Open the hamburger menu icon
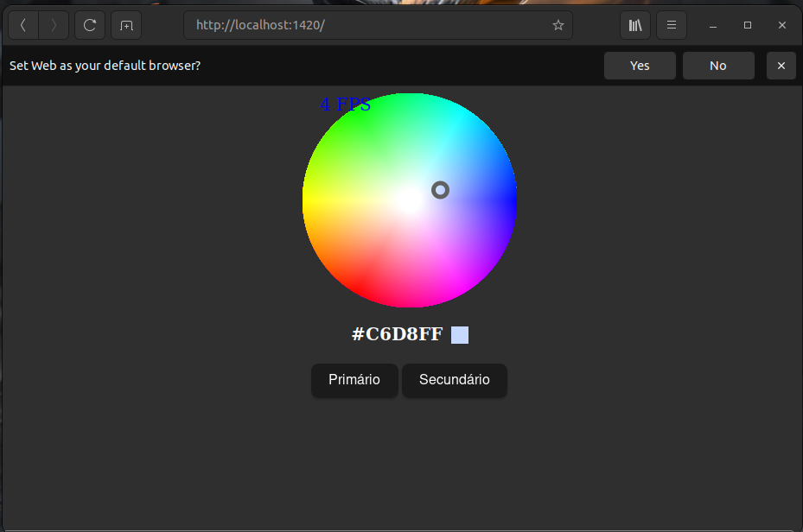Viewport: 803px width, 532px height. (x=672, y=25)
